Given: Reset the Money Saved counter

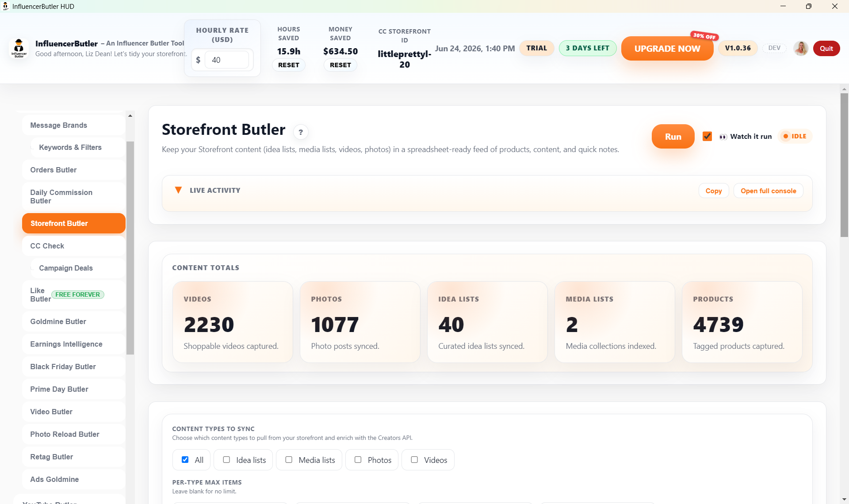Looking at the screenshot, I should pyautogui.click(x=340, y=65).
